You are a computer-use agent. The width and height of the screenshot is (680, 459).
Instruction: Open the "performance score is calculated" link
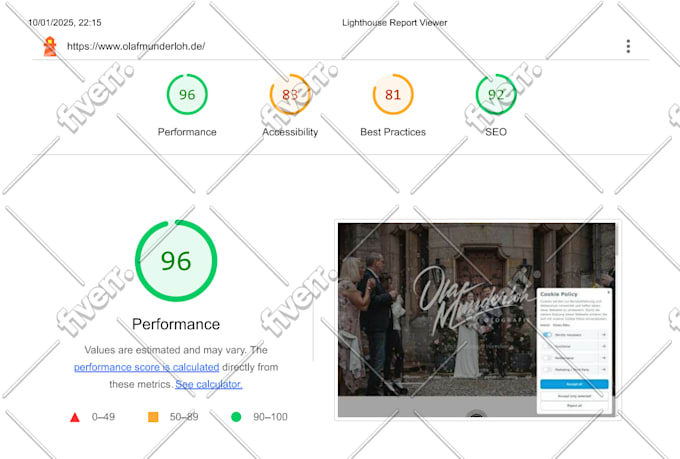click(x=147, y=367)
